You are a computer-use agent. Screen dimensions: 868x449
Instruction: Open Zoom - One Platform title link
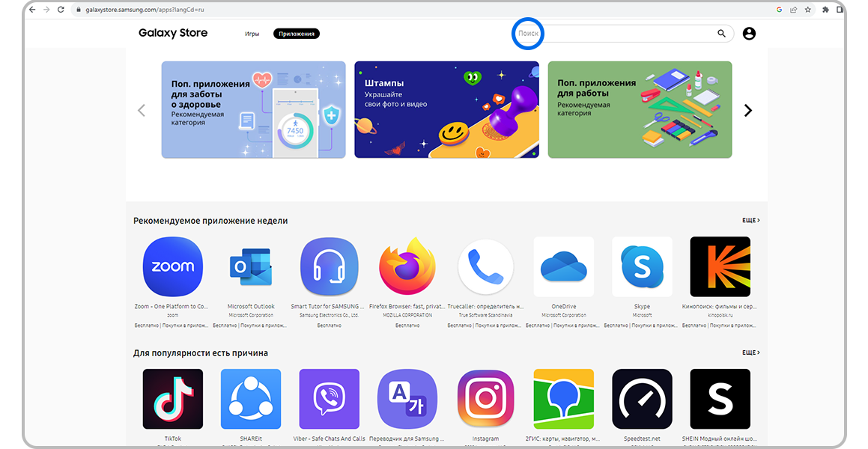[171, 306]
